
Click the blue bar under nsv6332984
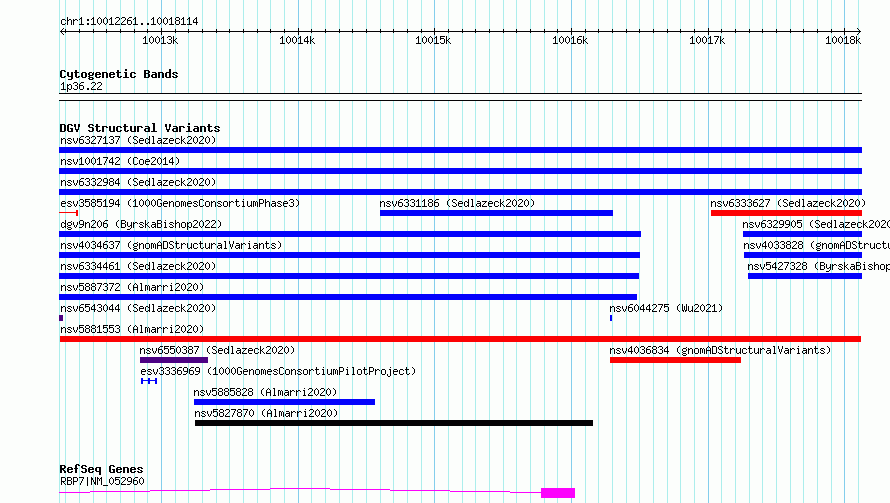point(460,192)
